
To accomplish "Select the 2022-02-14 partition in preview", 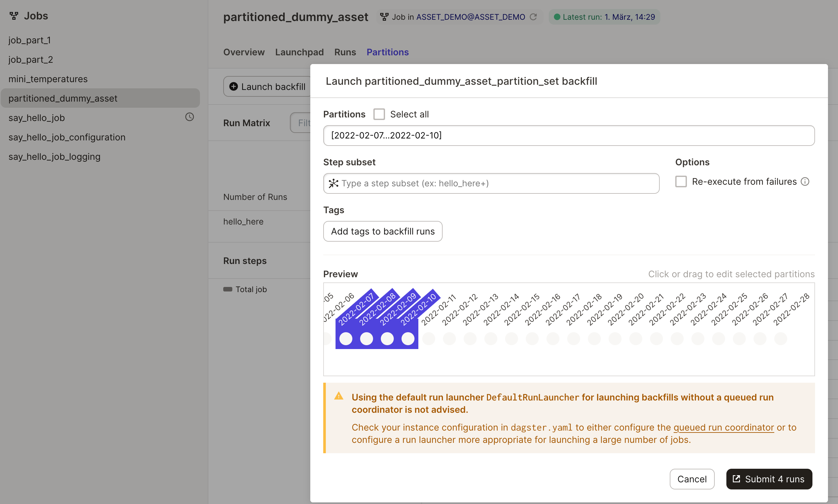I will tap(491, 339).
